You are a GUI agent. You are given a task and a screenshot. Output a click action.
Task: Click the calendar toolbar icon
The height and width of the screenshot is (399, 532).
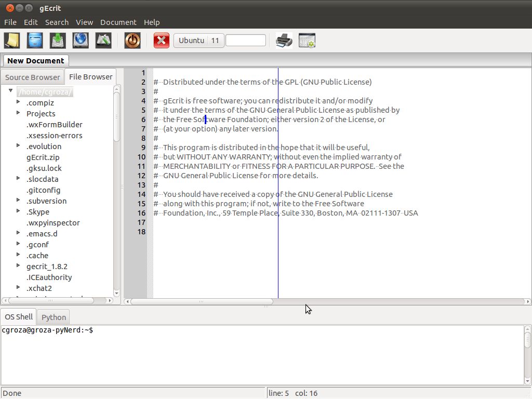click(x=307, y=40)
